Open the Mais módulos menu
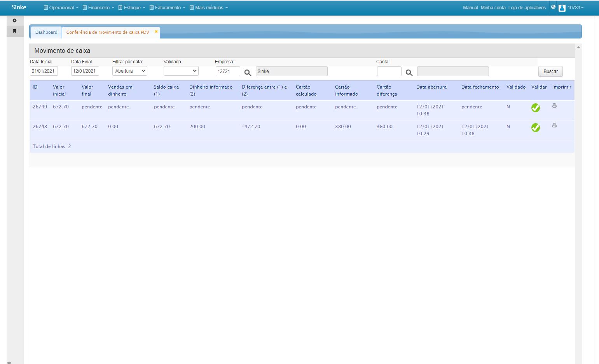Screen dimensions: 599x364 pos(209,8)
